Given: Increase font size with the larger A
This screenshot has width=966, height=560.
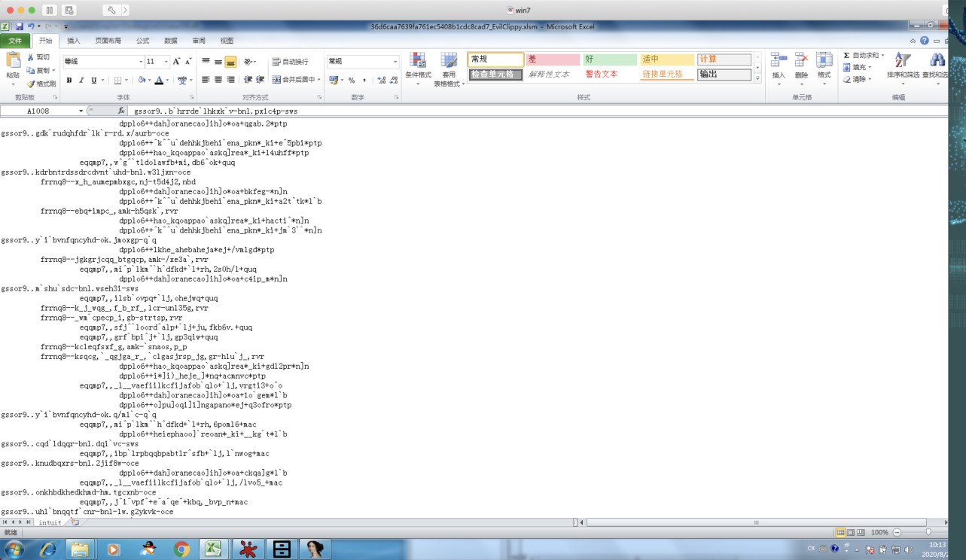Looking at the screenshot, I should (x=177, y=62).
